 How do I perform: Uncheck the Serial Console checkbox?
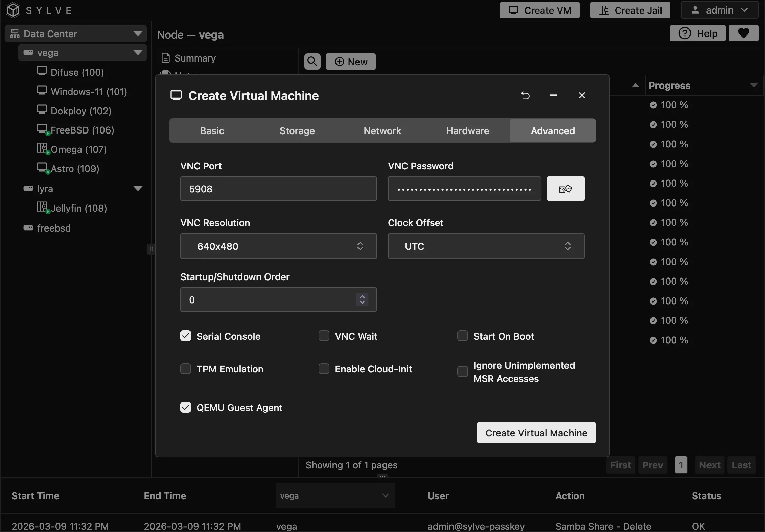click(186, 336)
